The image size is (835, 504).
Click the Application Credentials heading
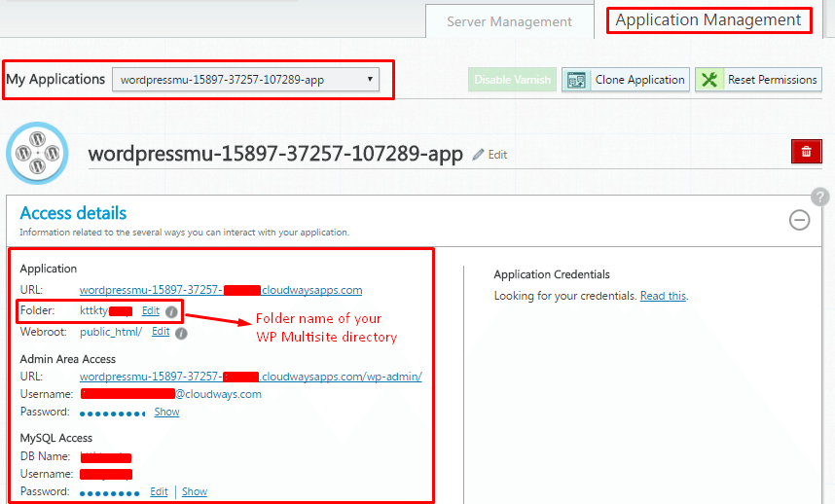[552, 274]
